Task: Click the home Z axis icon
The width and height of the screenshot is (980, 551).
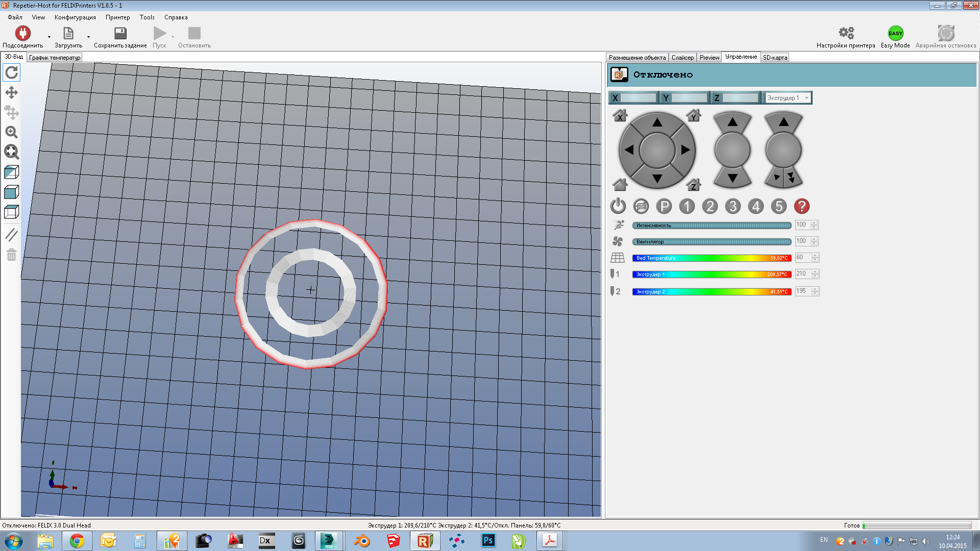Action: (693, 184)
